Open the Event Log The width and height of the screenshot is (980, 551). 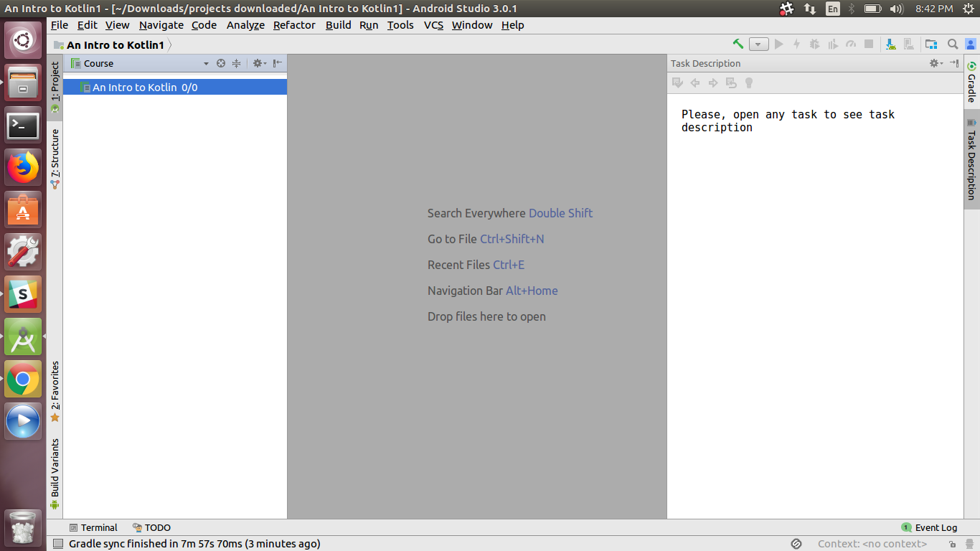click(930, 527)
